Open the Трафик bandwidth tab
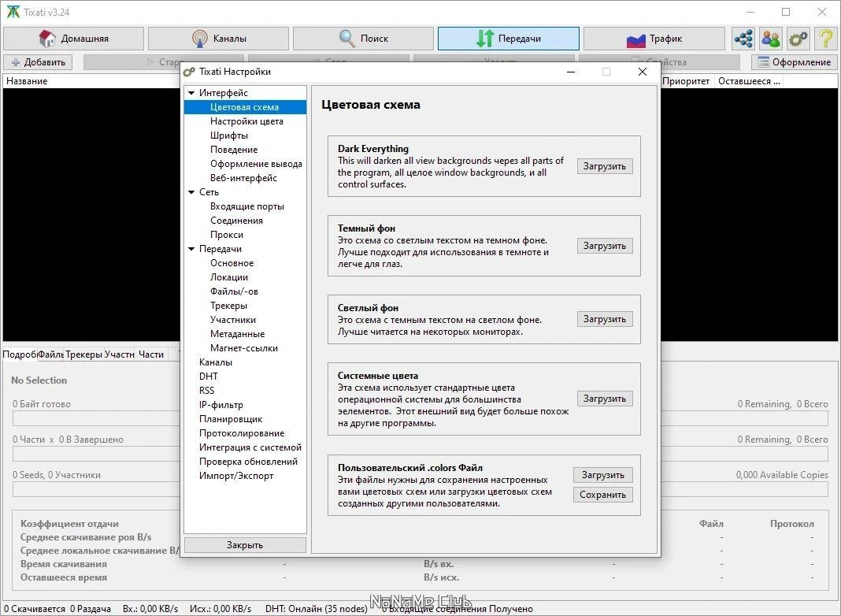The height and width of the screenshot is (616, 841). pos(654,39)
